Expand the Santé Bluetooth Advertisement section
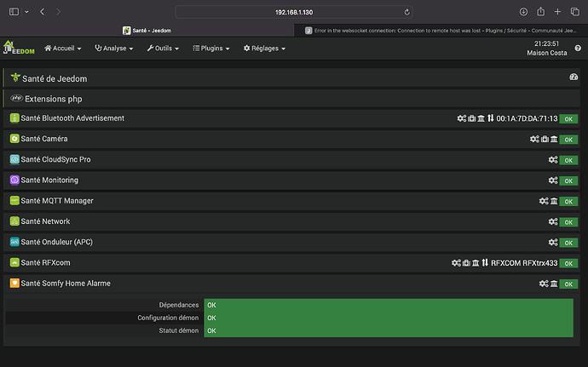 [291, 118]
